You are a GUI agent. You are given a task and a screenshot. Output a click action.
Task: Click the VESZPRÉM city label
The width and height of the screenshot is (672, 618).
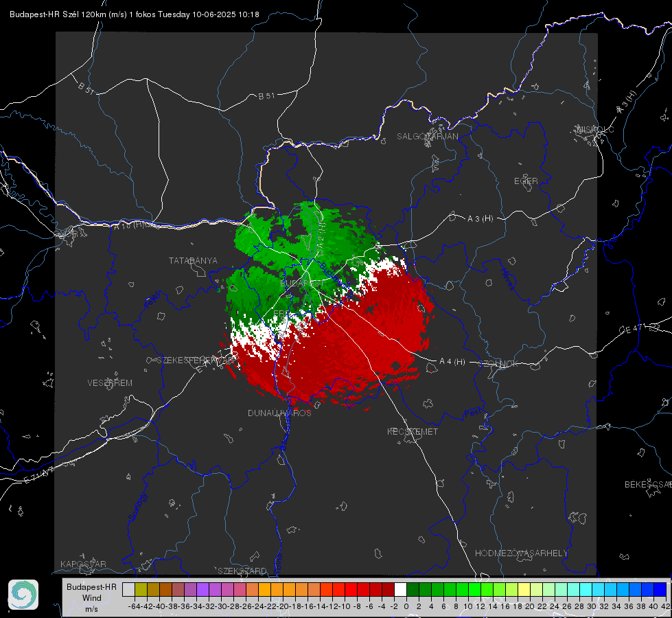tap(110, 382)
